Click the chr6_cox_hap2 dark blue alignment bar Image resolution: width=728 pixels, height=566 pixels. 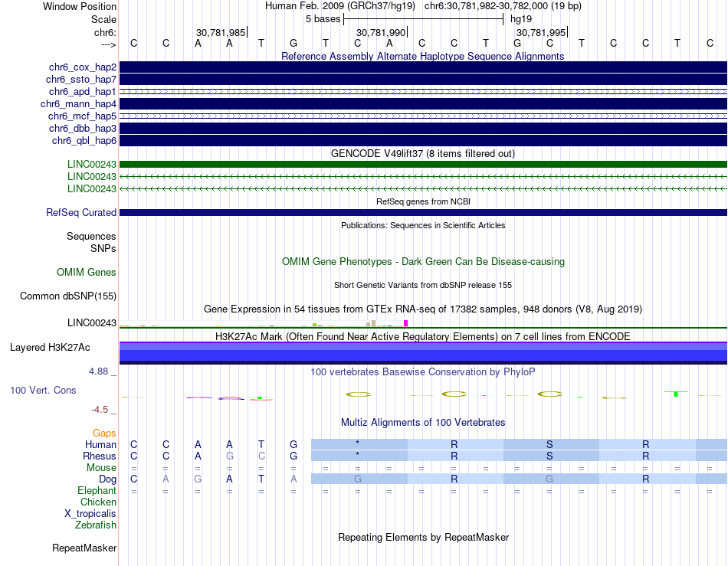[x=423, y=67]
